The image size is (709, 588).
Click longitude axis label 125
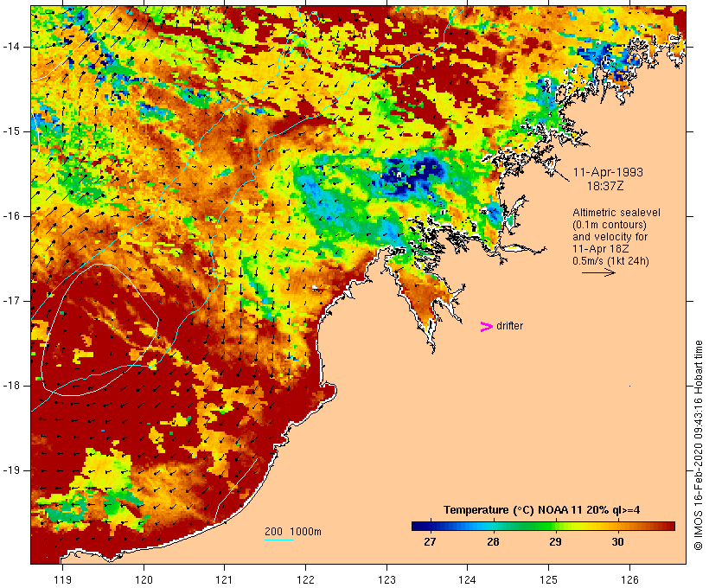(x=549, y=579)
